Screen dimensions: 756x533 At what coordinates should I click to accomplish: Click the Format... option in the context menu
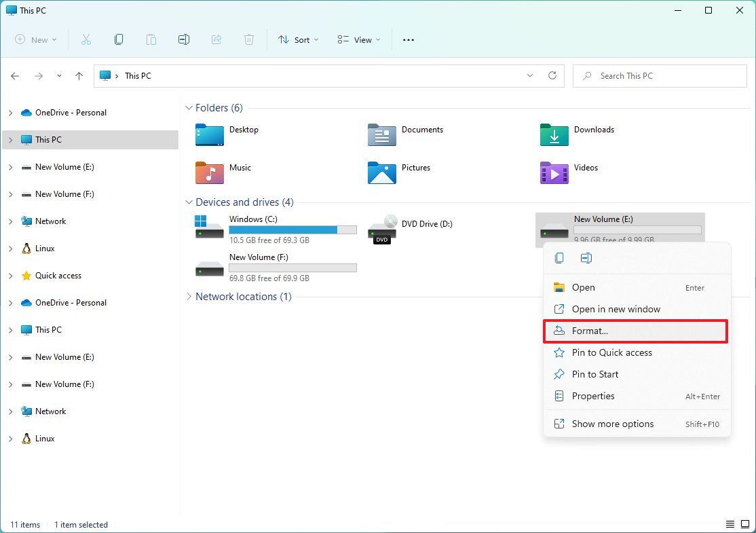pos(589,331)
